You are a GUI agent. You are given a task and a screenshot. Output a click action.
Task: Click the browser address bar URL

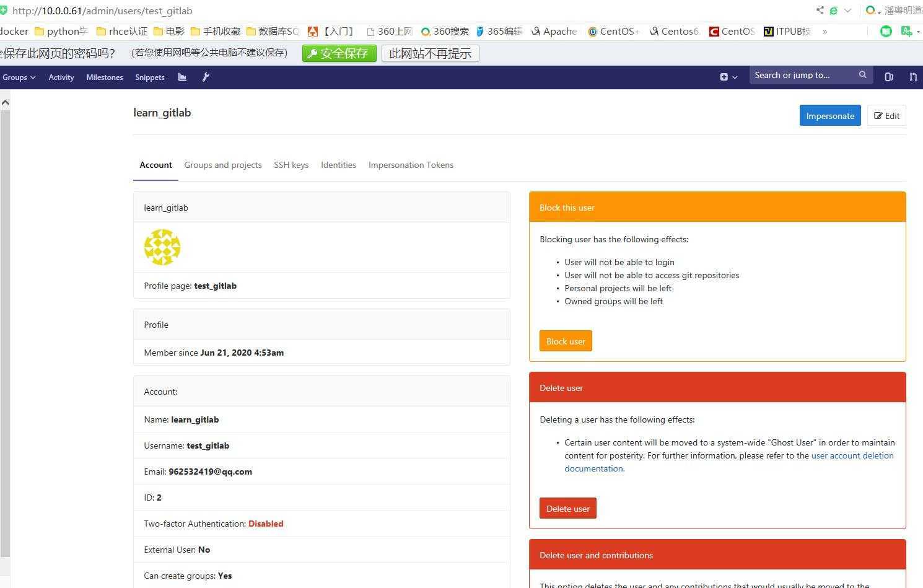coord(102,11)
